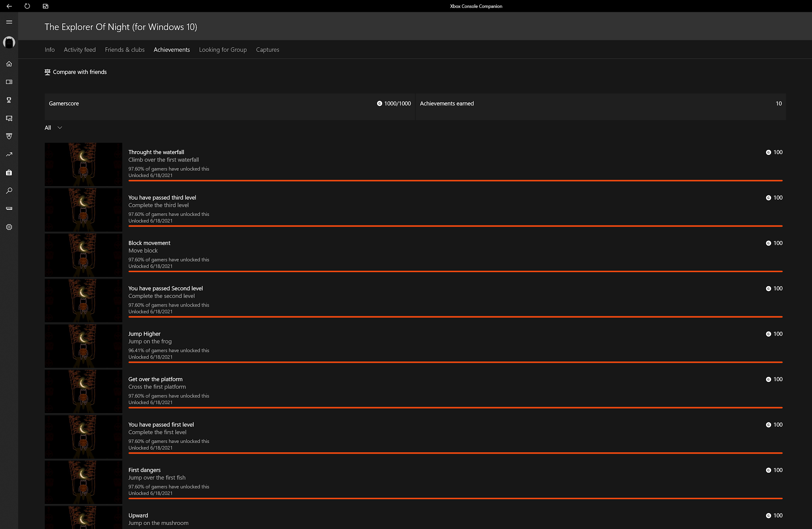The height and width of the screenshot is (529, 812).
Task: Open Search via the magnifier sidebar icon
Action: click(x=9, y=191)
